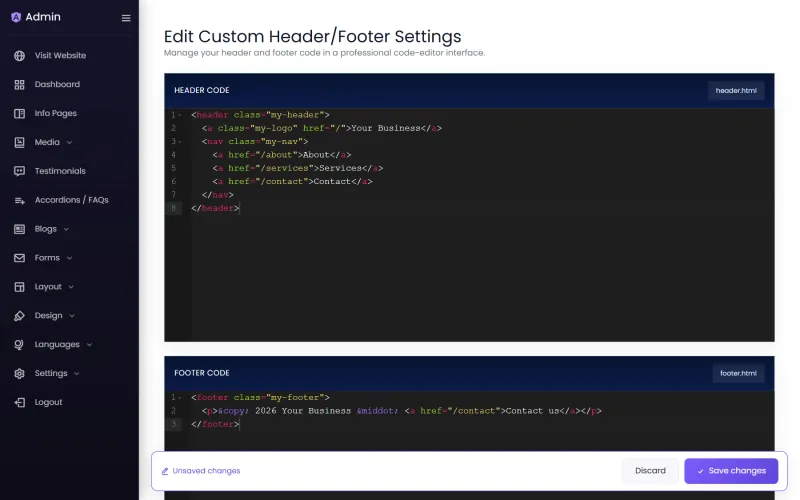The image size is (800, 500).
Task: Click the closing </header> tag on line 8
Action: click(x=215, y=208)
